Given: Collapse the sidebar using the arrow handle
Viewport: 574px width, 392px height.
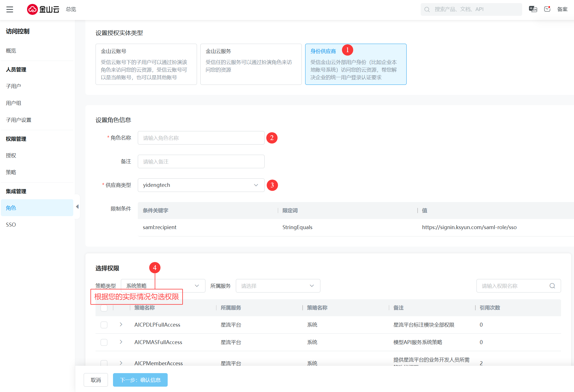Looking at the screenshot, I should (x=77, y=207).
